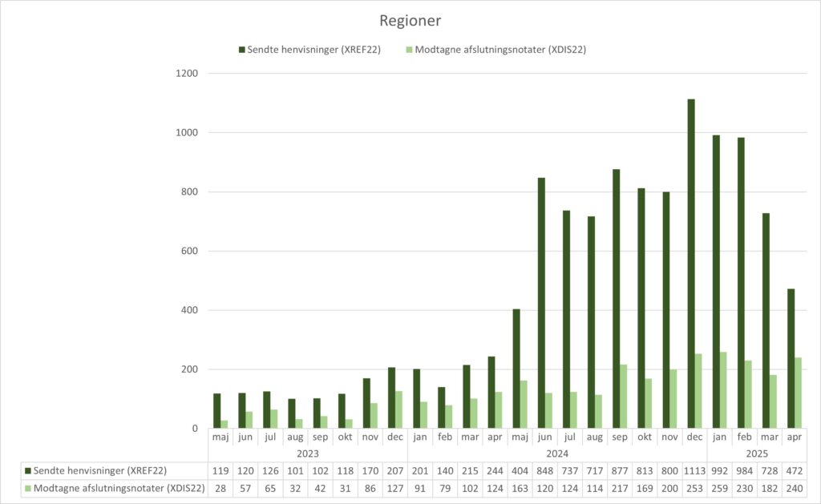Click table cell with value '65'
The width and height of the screenshot is (821, 504).
(270, 488)
